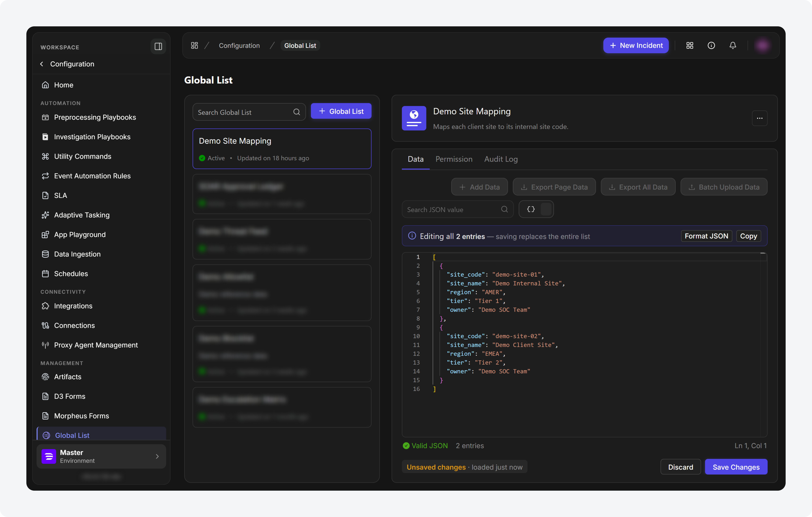Select the Demo Site Mapping list card
Screen dimensions: 812x517
tap(282, 149)
